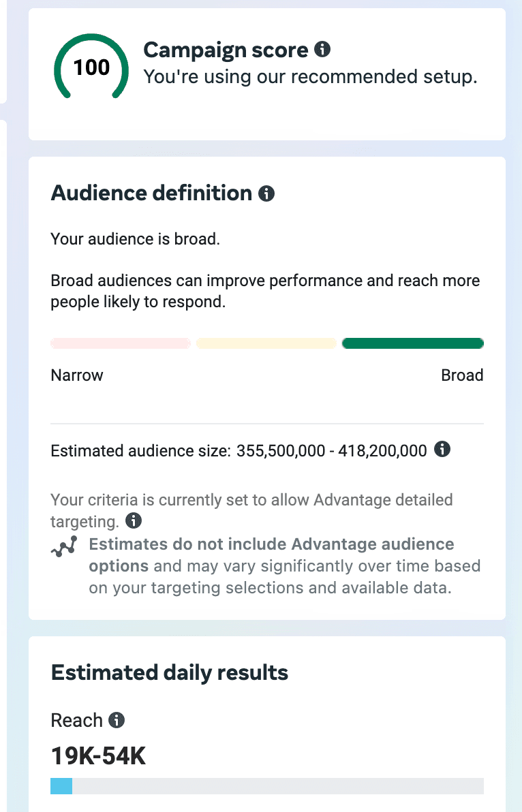Click "You're using our recommended setup" message
The image size is (522, 812).
(310, 77)
